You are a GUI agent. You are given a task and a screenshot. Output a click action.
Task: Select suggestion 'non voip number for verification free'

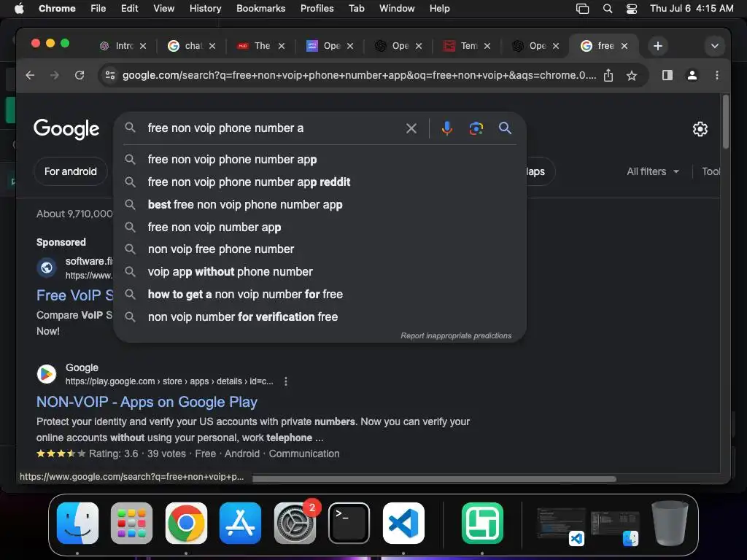pos(320,316)
